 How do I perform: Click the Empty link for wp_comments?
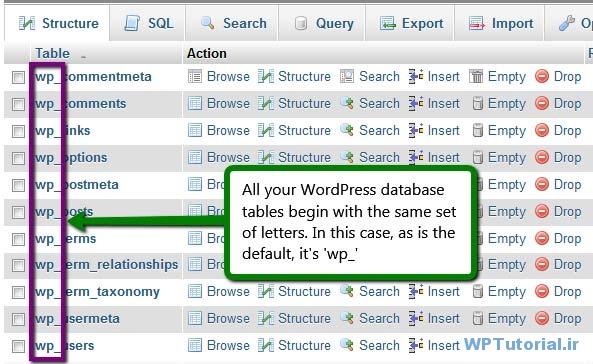tap(507, 104)
